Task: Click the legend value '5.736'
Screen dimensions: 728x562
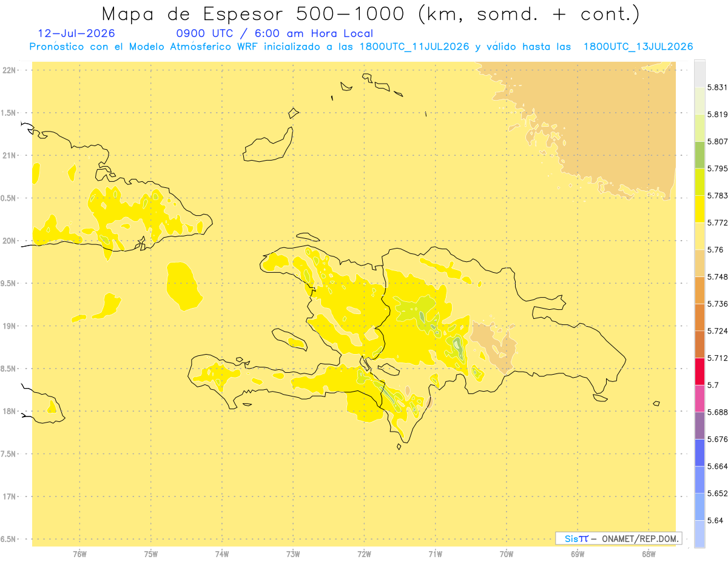Action: 717,304
